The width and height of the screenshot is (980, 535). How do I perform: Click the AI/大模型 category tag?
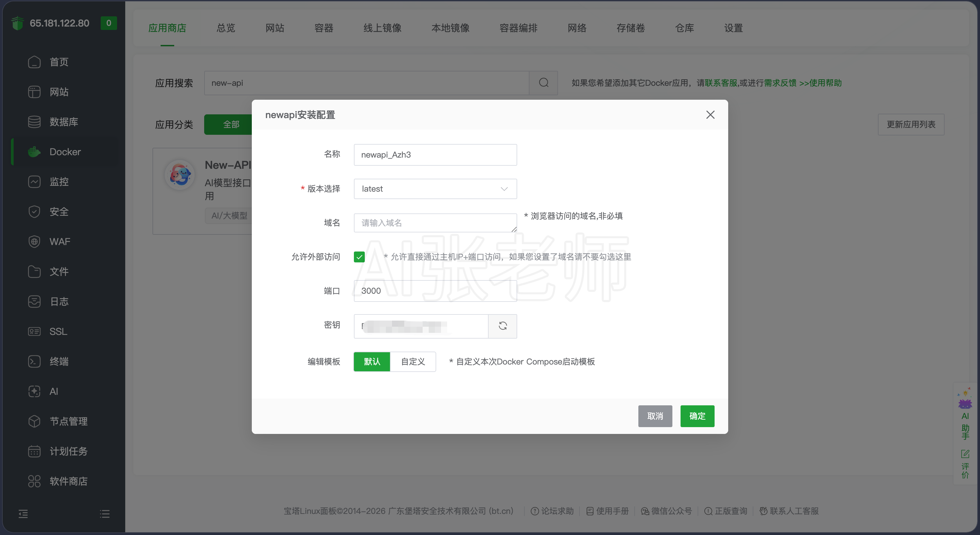click(229, 216)
